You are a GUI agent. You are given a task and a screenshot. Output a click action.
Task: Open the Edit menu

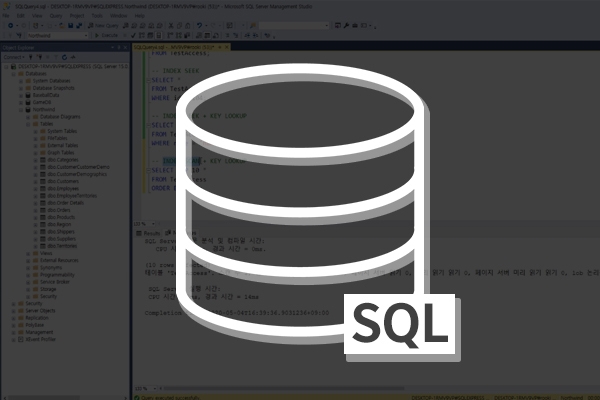pyautogui.click(x=21, y=16)
